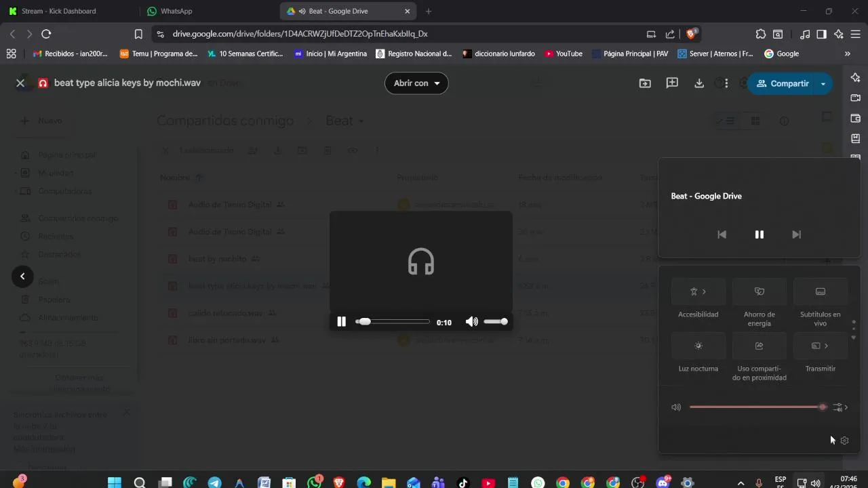Open the reading list icon in Brave sidebar

coord(856,138)
